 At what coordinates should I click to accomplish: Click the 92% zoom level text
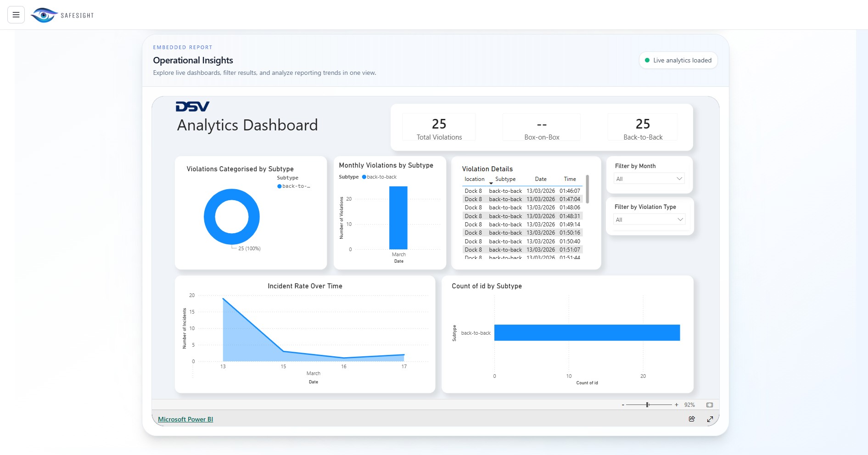689,405
